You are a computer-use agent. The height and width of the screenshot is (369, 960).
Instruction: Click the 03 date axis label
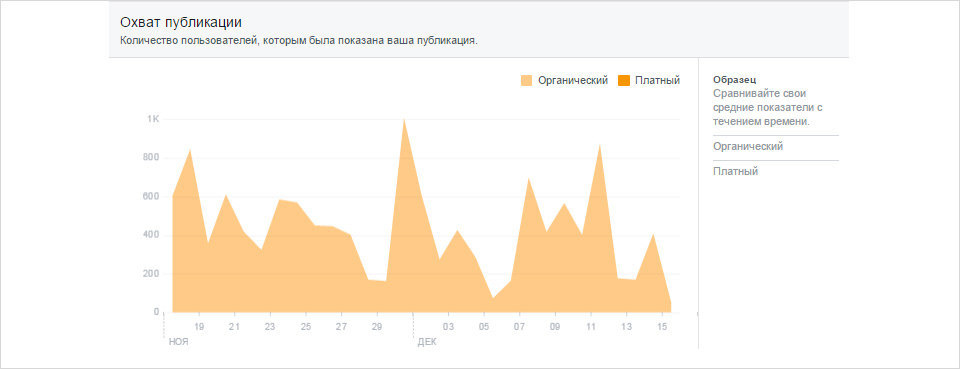(x=449, y=327)
